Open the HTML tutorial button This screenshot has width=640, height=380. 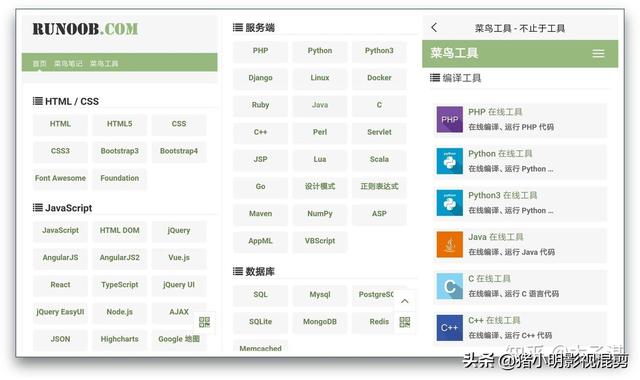60,124
